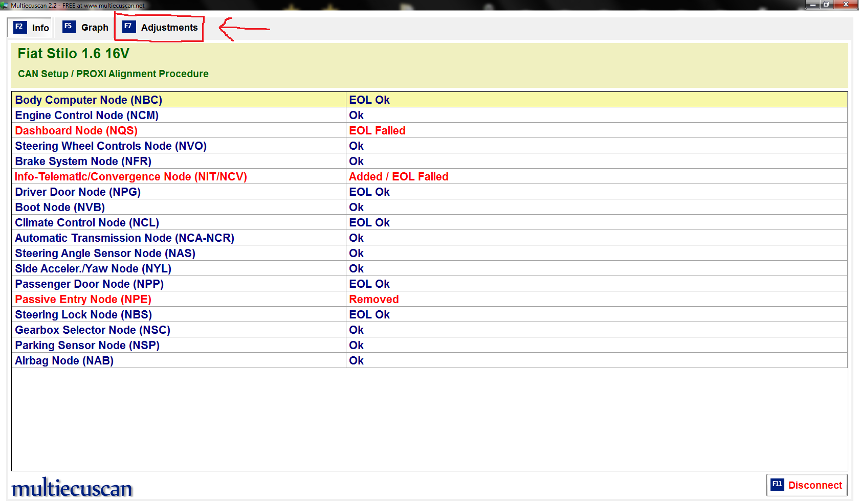
Task: Select the Body Computer Node (NBC) row
Action: click(x=89, y=100)
